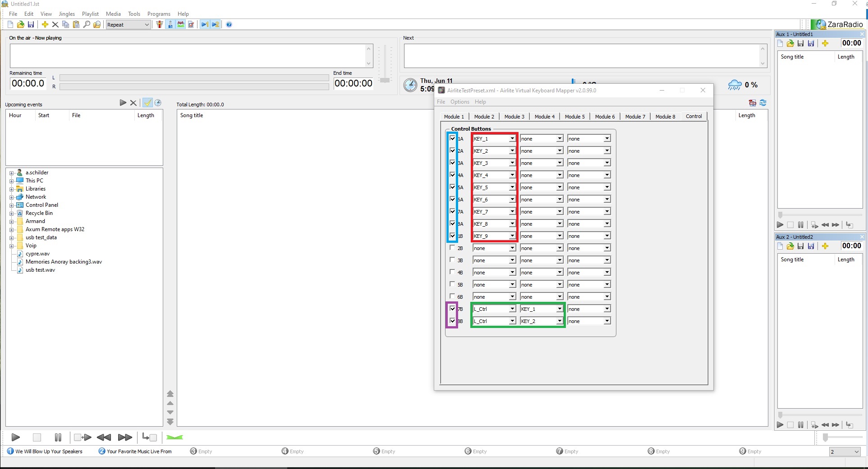Click the clipboard paste icon in main toolbar

point(76,25)
